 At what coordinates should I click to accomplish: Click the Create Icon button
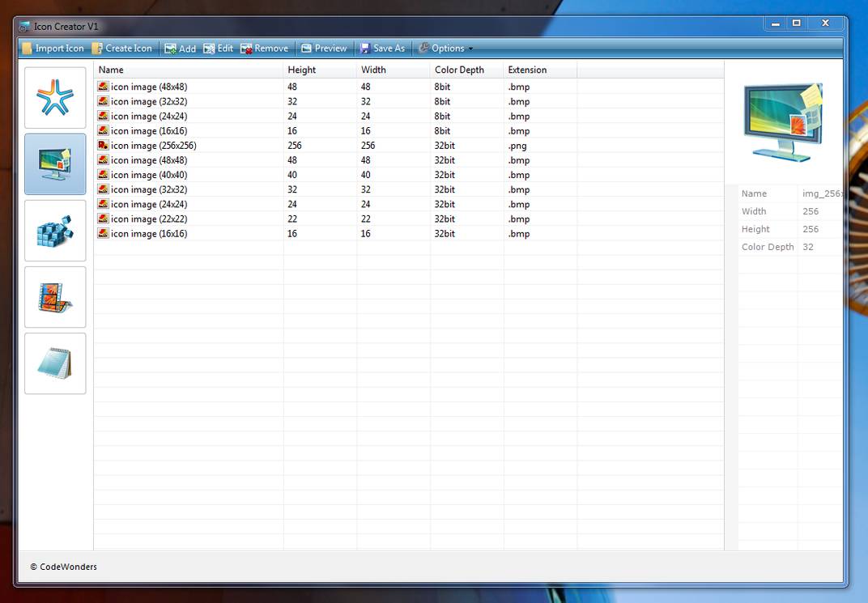(x=122, y=48)
